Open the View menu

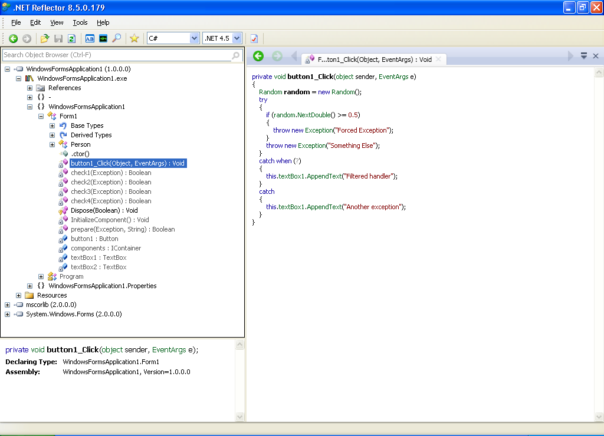pyautogui.click(x=57, y=23)
